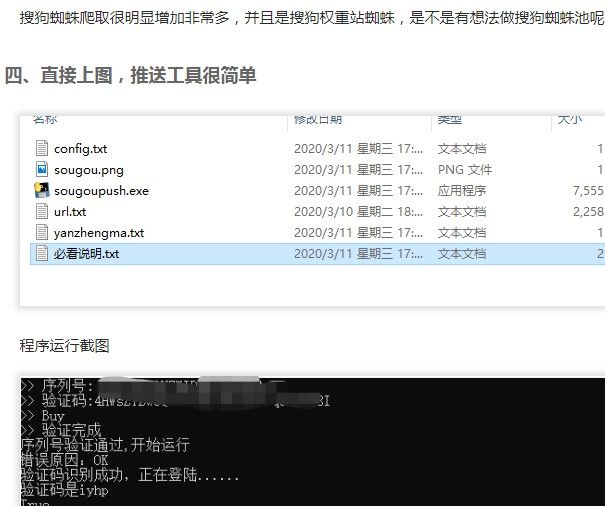This screenshot has width=605, height=506.
Task: Select the config.txt file name
Action: tap(80, 149)
